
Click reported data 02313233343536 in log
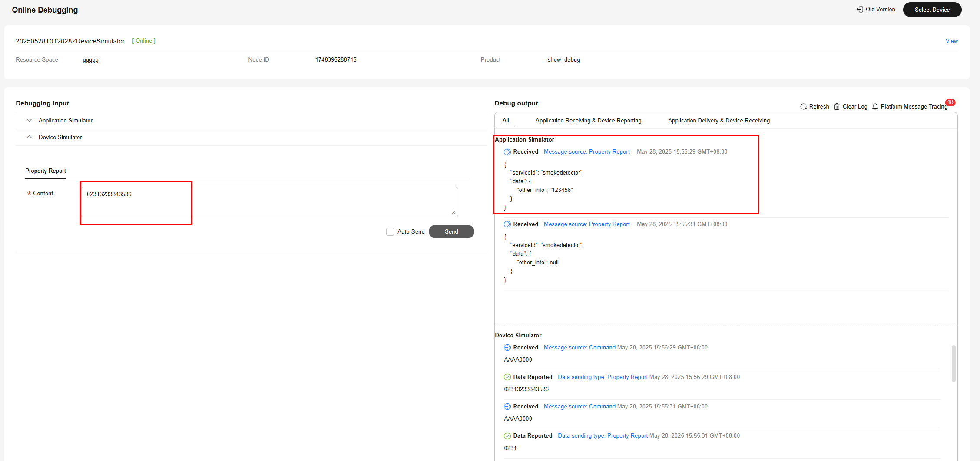tap(526, 389)
